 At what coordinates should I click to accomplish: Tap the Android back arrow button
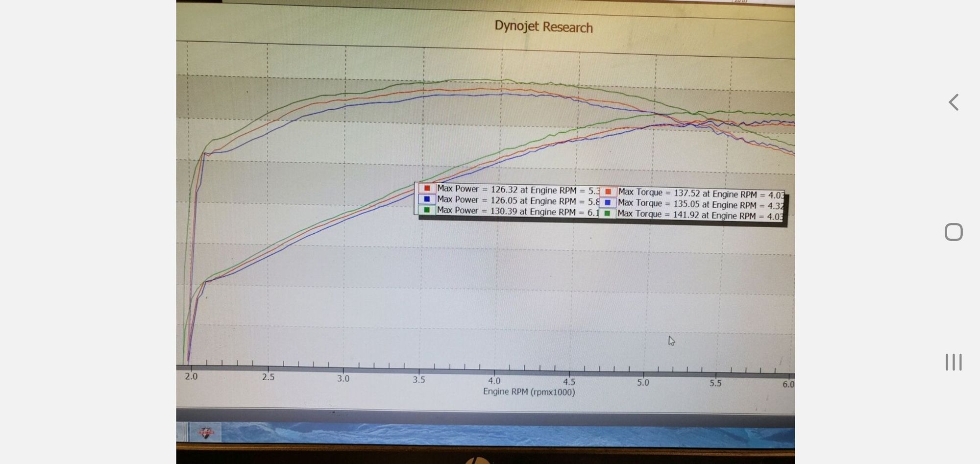(x=953, y=102)
